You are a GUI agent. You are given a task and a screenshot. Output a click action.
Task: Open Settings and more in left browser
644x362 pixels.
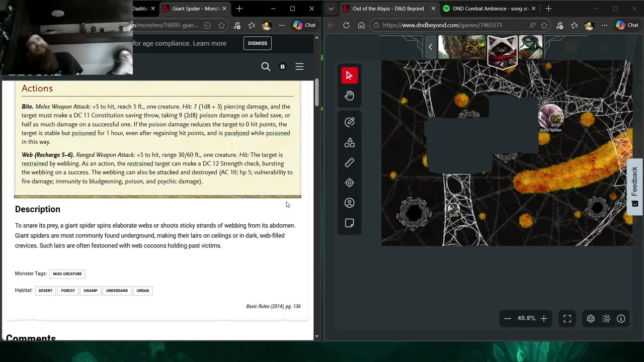click(282, 25)
